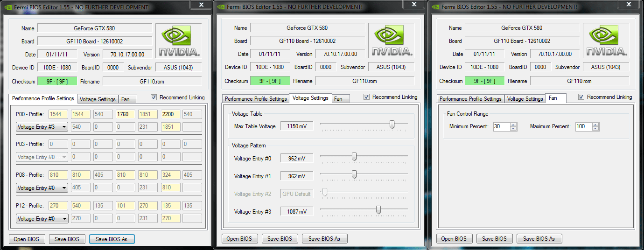The width and height of the screenshot is (644, 250).
Task: Select Voltage Settings tab in middle window
Action: pos(310,98)
